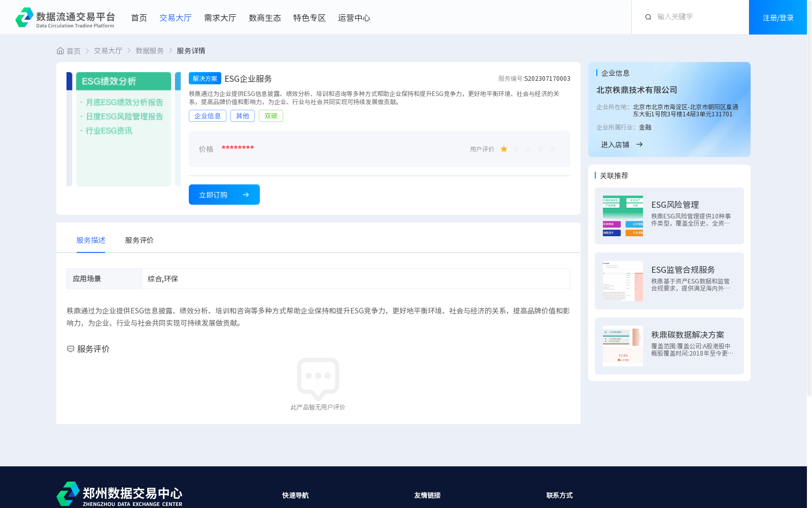The height and width of the screenshot is (508, 812).
Task: Click the ESG企业服务 product title
Action: (248, 79)
